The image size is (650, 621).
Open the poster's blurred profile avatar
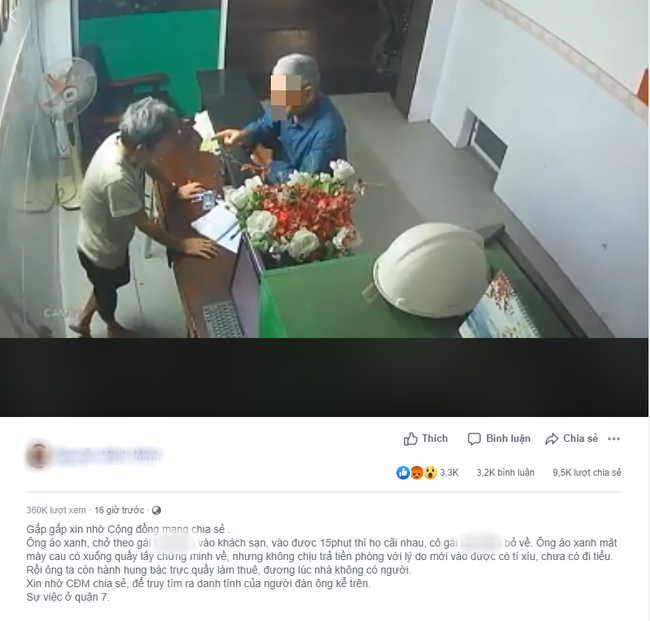pos(39,455)
